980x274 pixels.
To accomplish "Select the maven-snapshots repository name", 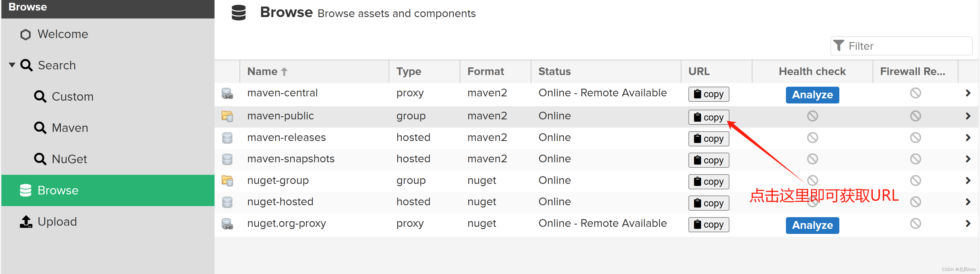I will (291, 159).
